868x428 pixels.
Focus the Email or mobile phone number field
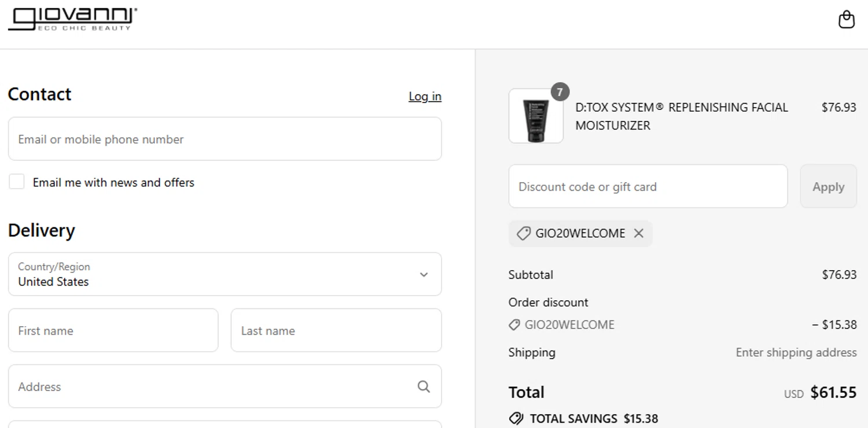pos(225,139)
